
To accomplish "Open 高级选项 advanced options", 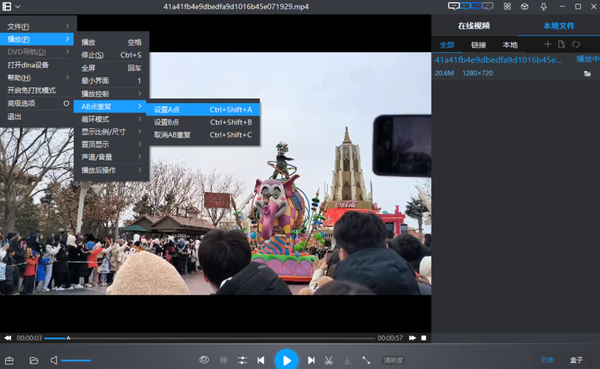I will (37, 103).
